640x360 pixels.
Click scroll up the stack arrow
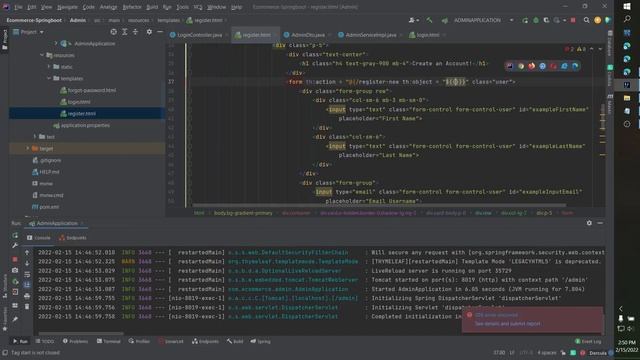tap(27, 253)
